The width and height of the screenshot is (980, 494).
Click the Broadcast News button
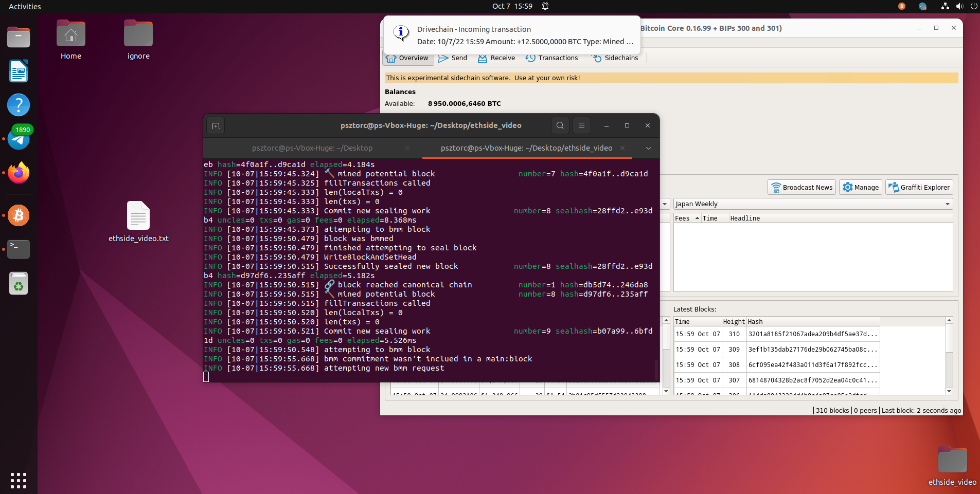click(801, 188)
